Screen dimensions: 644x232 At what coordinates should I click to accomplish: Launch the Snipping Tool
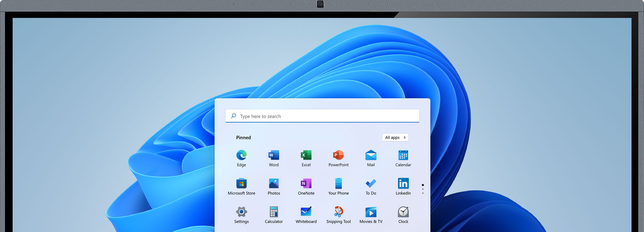tap(338, 215)
